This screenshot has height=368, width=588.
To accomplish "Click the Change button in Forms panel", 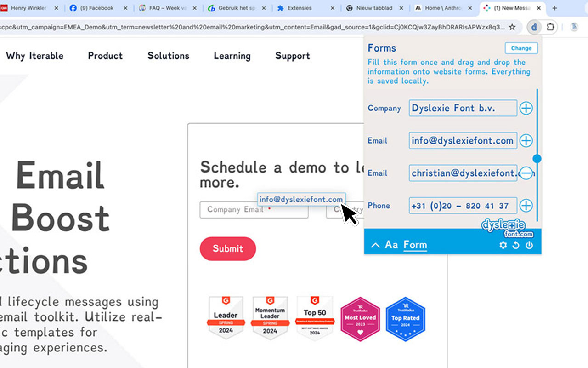I will [521, 48].
